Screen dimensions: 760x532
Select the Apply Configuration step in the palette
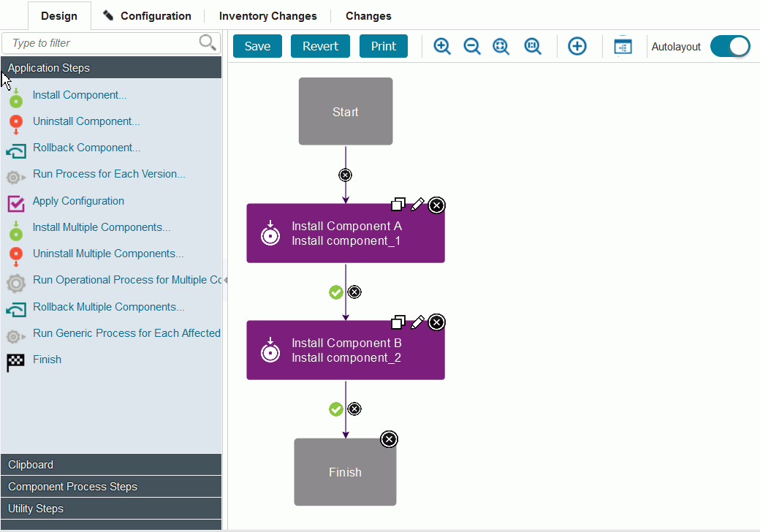(x=77, y=201)
